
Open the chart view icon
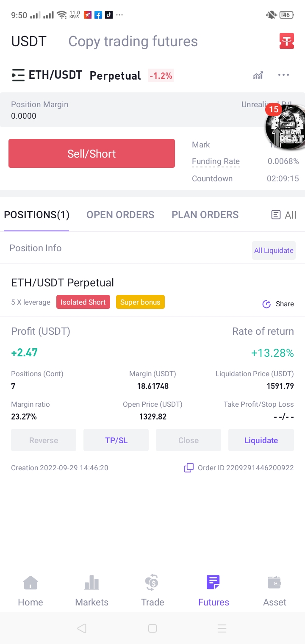tap(258, 75)
